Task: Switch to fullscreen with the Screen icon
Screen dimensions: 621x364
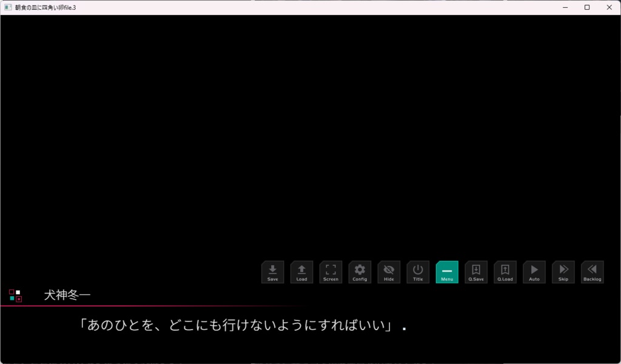Action: point(331,272)
